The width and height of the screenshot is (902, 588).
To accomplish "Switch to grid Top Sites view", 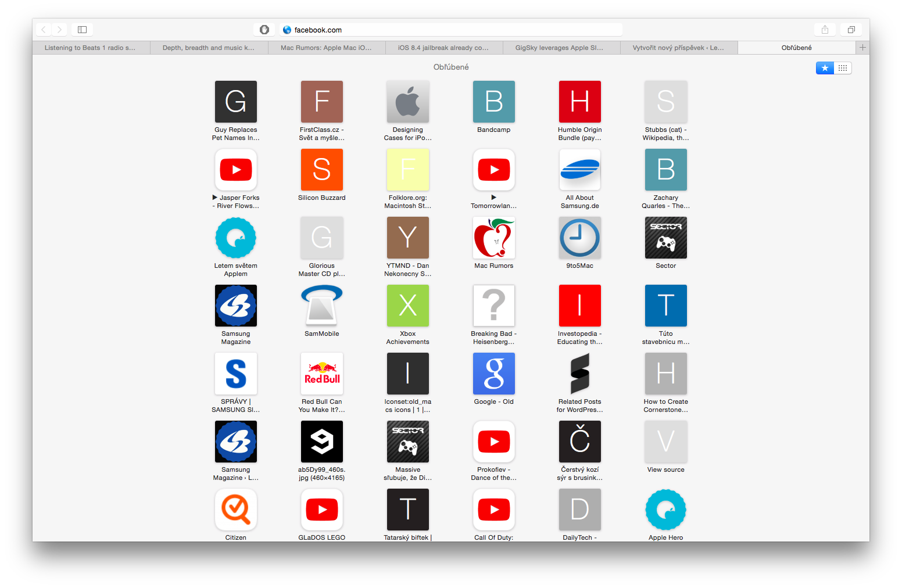I will (x=843, y=68).
